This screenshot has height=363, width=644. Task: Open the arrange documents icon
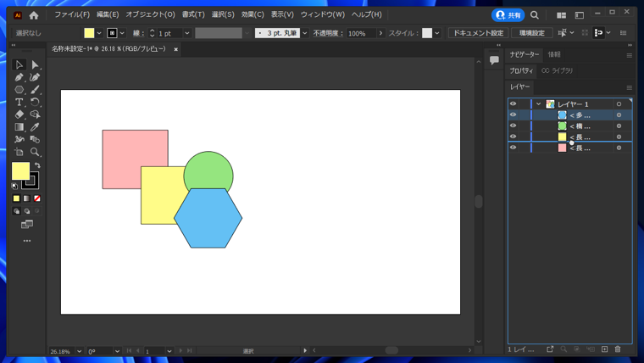click(561, 15)
